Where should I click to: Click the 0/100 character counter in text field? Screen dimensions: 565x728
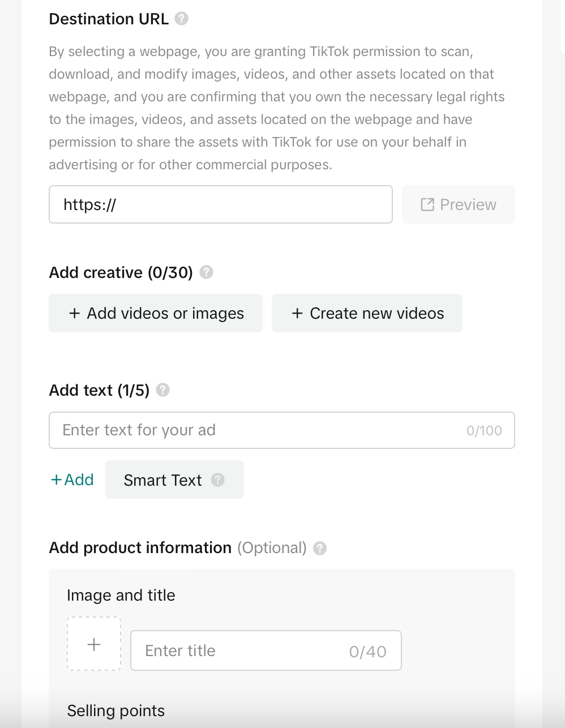tap(484, 431)
